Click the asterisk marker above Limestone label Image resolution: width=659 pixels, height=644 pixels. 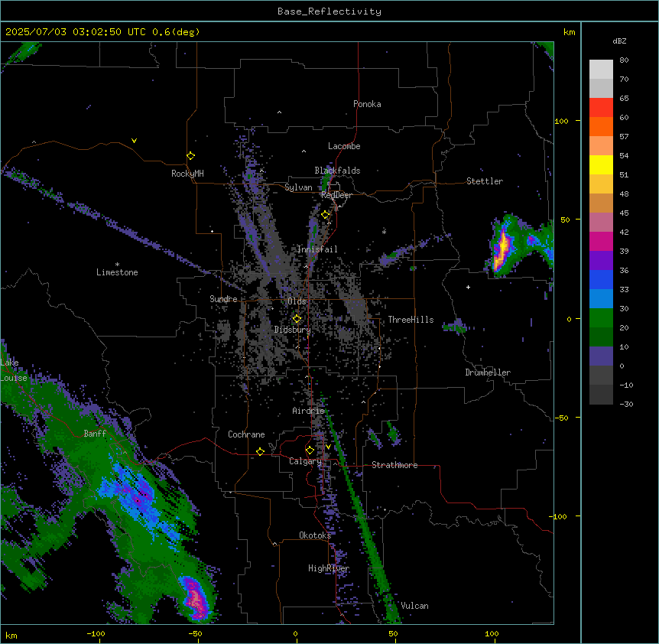click(117, 264)
